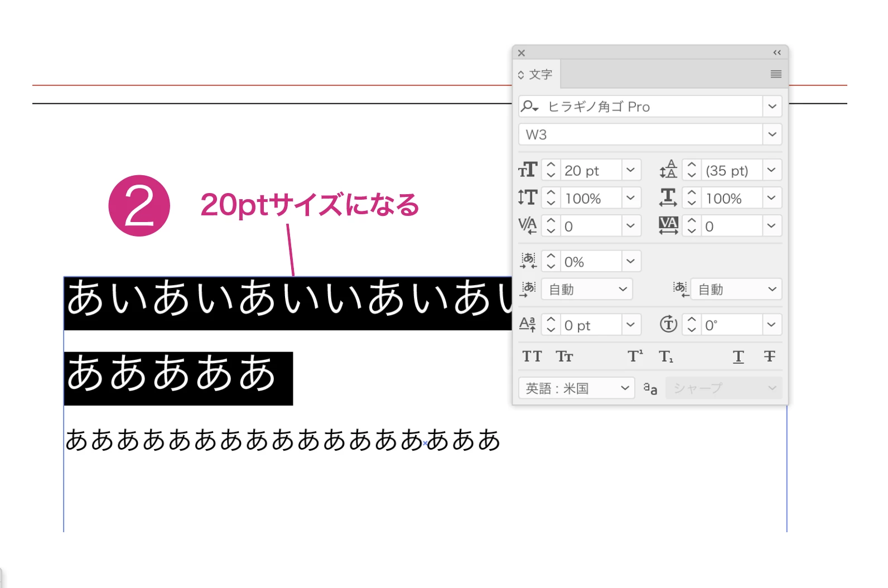Click the highlighted あいあいあいい text line

click(x=288, y=303)
